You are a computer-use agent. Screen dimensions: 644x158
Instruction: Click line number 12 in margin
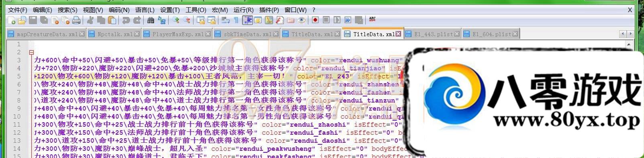[17, 133]
